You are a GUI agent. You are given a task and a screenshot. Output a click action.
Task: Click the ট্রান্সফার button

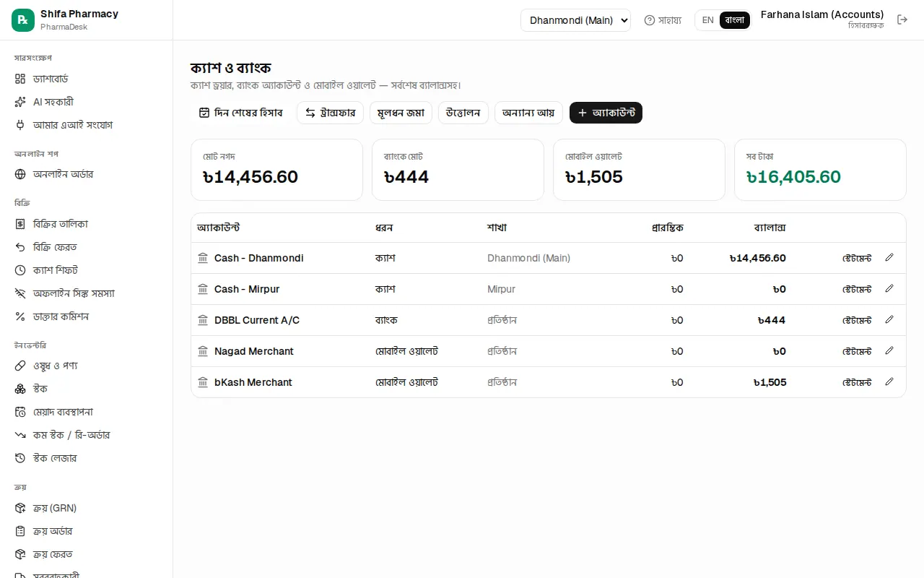[x=330, y=113]
